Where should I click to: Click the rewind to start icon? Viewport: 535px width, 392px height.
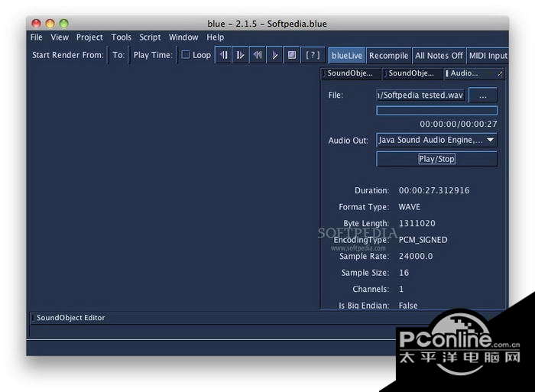click(258, 55)
